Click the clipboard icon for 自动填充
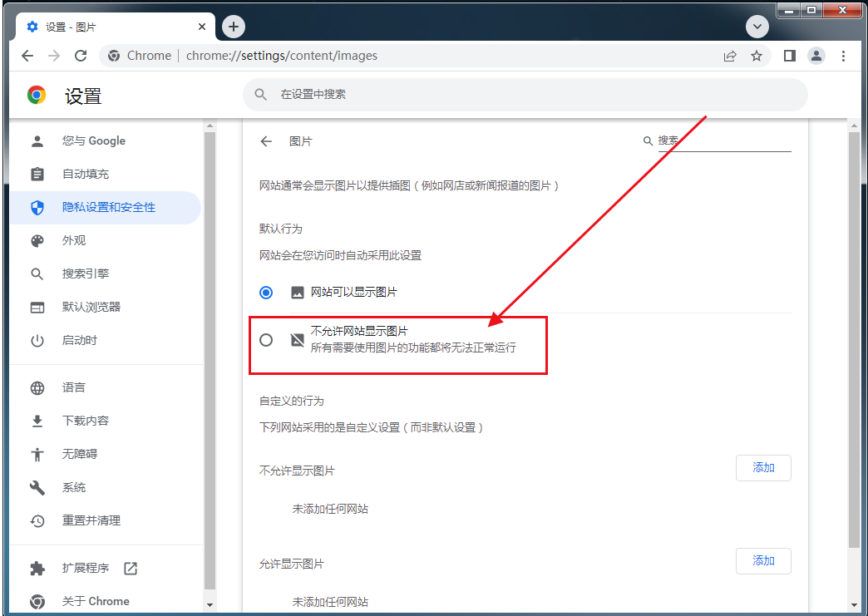The height and width of the screenshot is (616, 868). point(37,175)
